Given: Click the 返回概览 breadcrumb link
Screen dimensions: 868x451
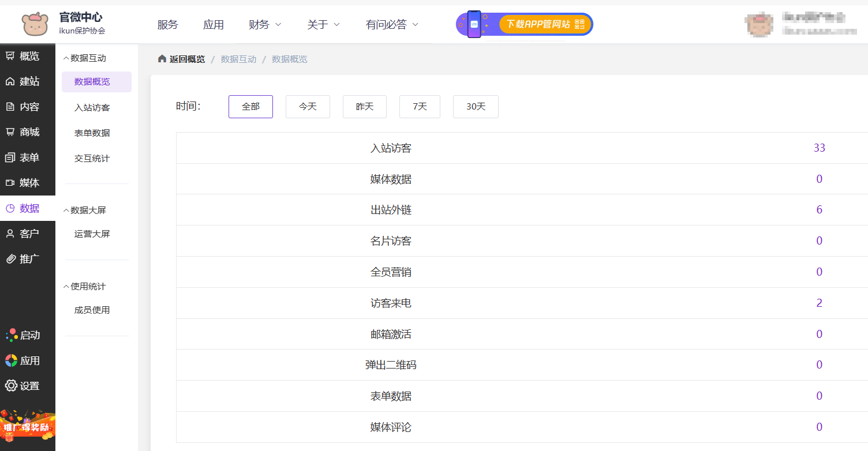Looking at the screenshot, I should pos(181,59).
